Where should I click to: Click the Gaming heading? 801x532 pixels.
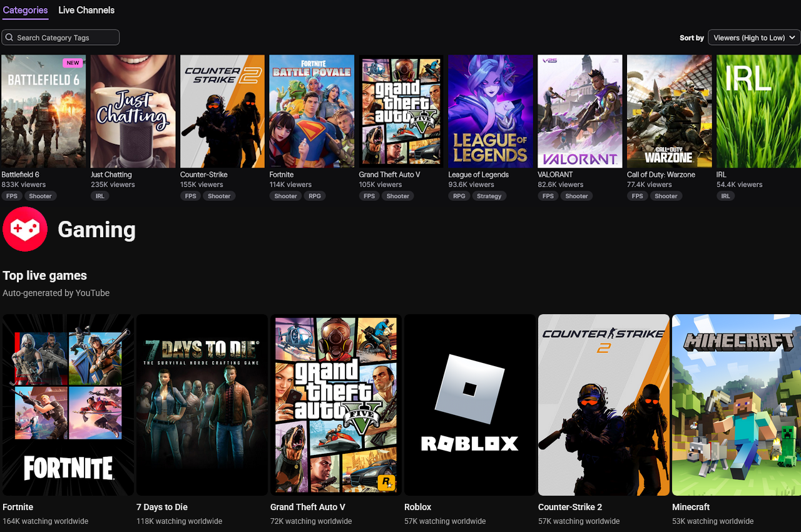96,230
